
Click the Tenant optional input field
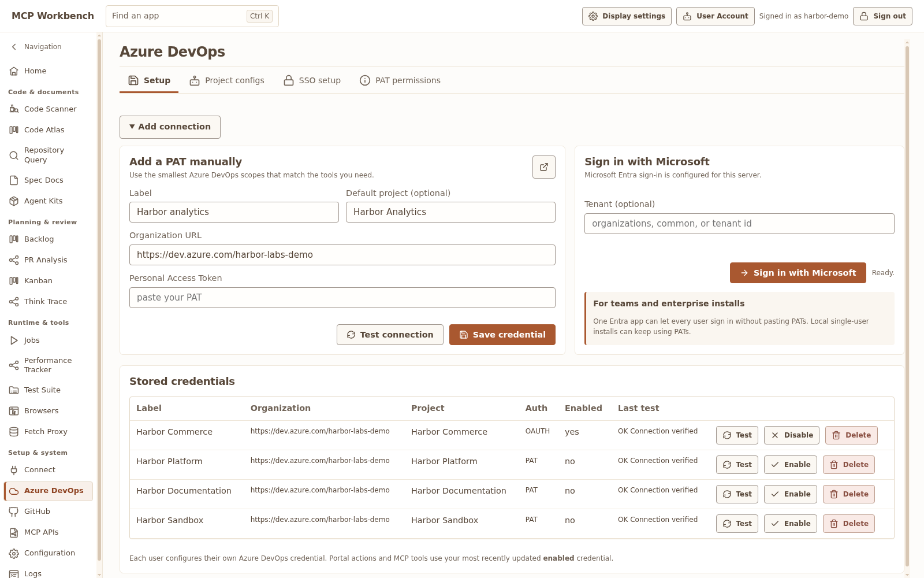coord(739,224)
